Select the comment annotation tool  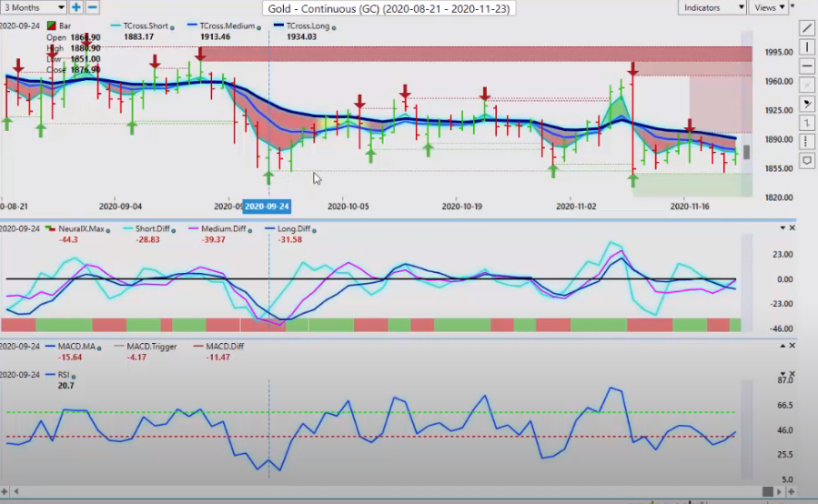[x=807, y=160]
